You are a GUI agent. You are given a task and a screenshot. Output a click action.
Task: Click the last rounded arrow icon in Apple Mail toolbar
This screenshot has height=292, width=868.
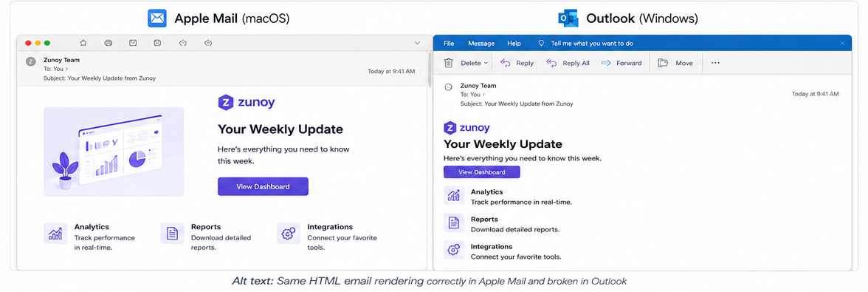click(x=208, y=43)
